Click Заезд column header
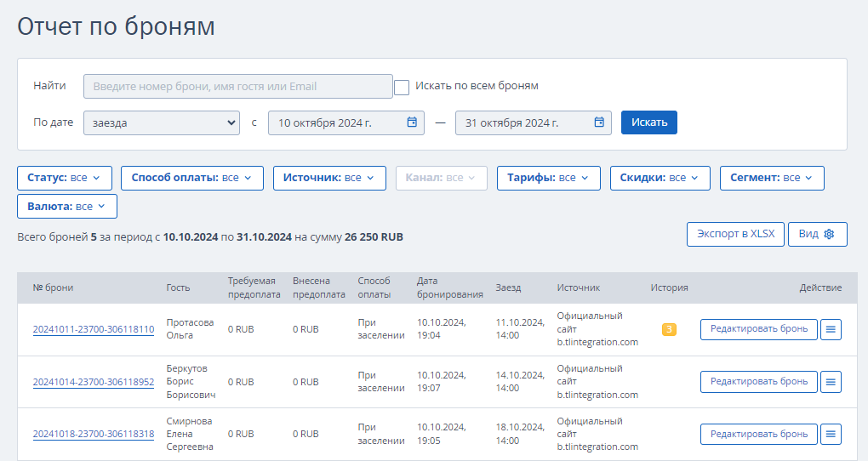868x461 pixels. click(x=508, y=287)
